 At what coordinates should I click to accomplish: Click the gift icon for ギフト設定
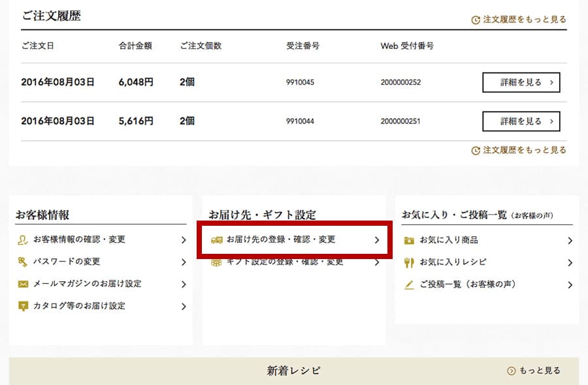point(216,262)
